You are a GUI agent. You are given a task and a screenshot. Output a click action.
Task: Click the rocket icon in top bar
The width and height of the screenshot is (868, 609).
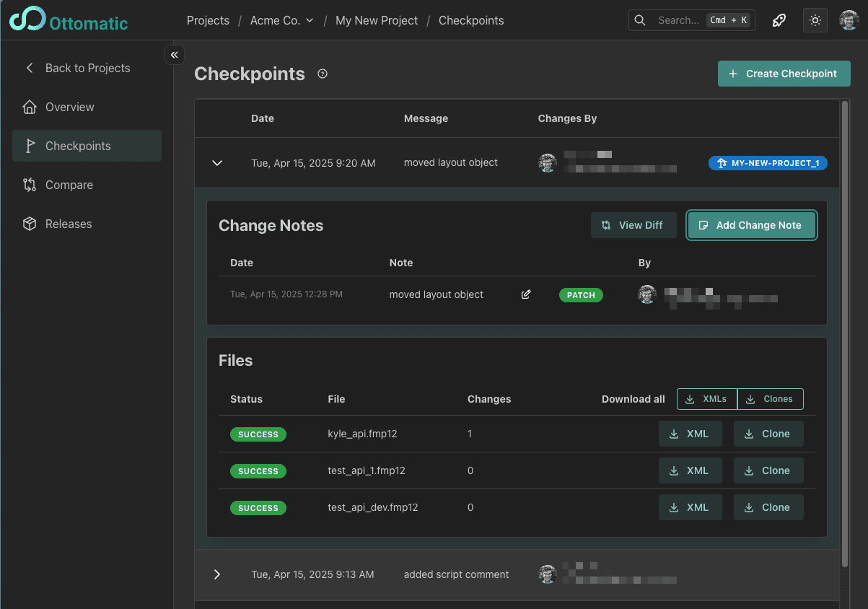(779, 20)
